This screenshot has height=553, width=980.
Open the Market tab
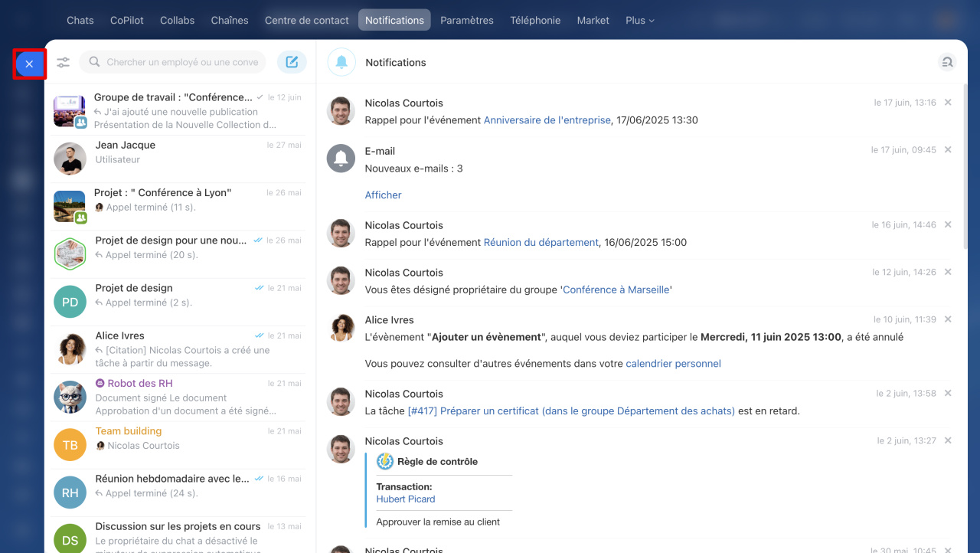point(593,20)
